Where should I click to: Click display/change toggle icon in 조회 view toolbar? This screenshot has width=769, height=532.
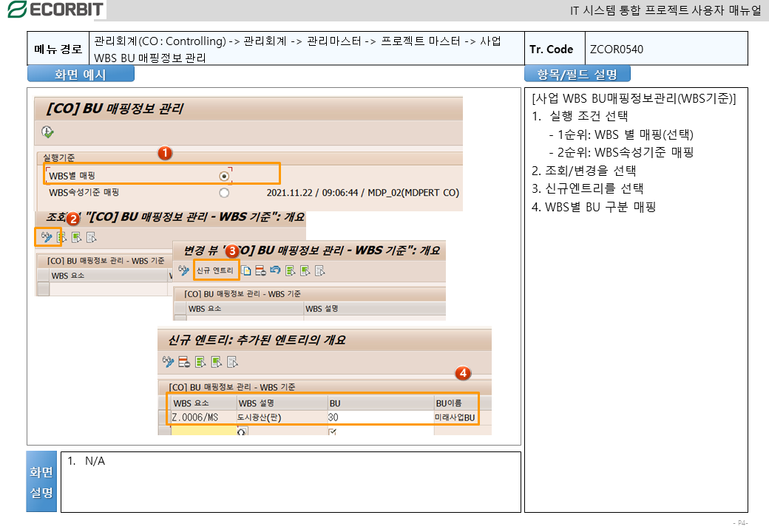[x=47, y=237]
